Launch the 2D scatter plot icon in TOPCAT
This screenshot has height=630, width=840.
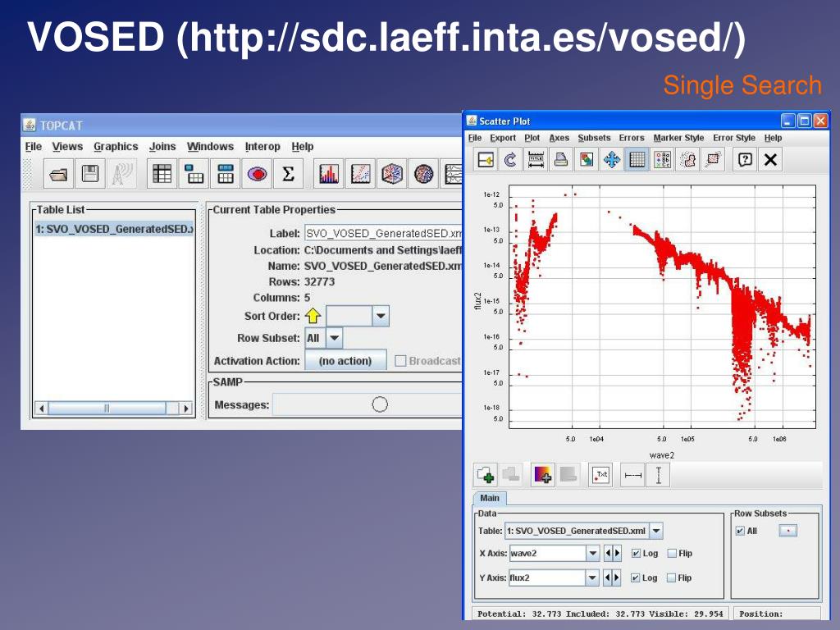pos(360,174)
